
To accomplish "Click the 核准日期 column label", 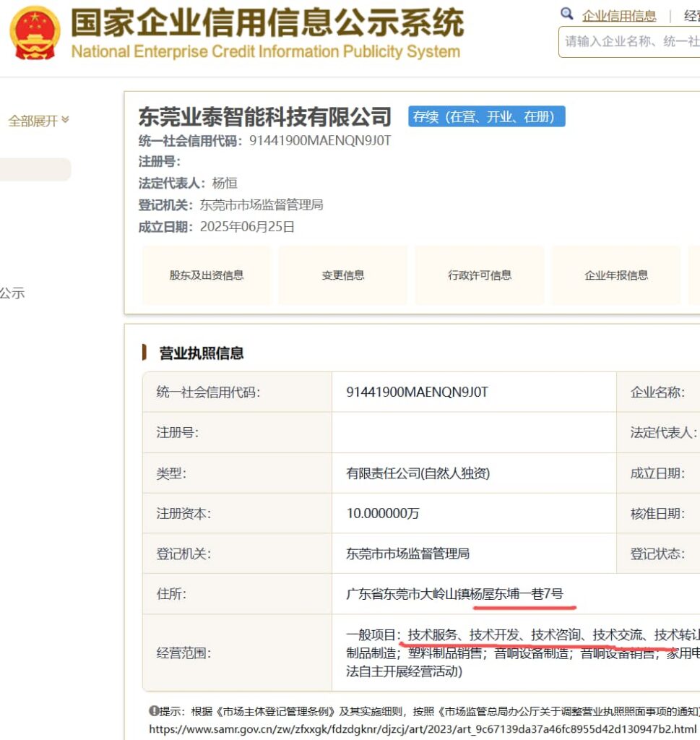I will coord(657,513).
